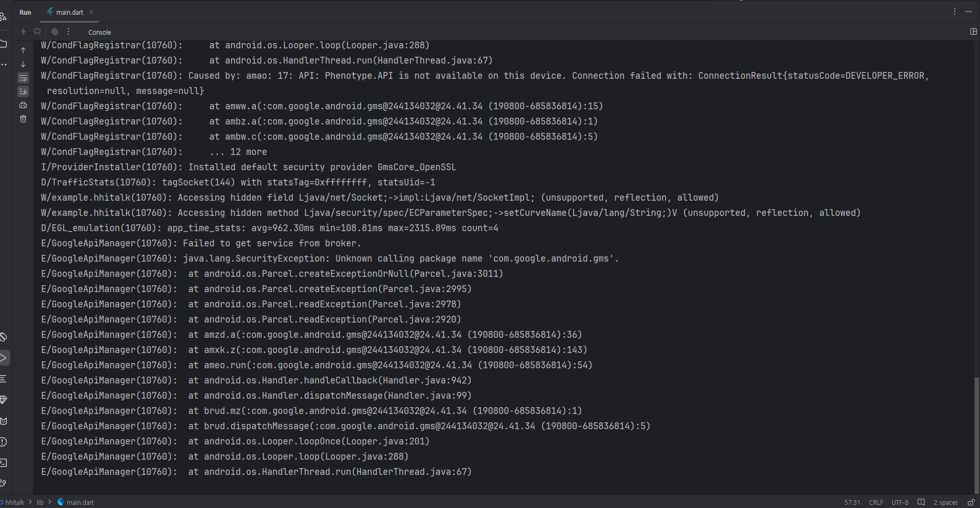Click the brud.mz gms stack trace line
This screenshot has height=508, width=980.
311,411
